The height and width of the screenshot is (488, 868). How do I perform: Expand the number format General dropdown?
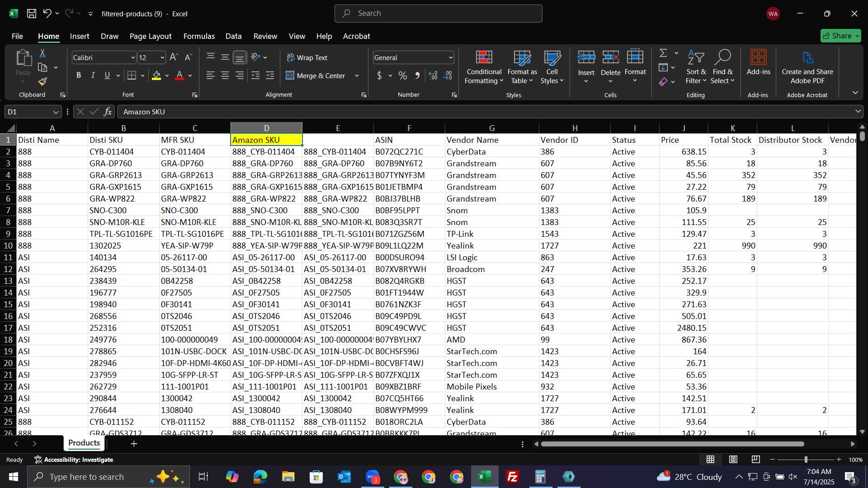(x=451, y=58)
